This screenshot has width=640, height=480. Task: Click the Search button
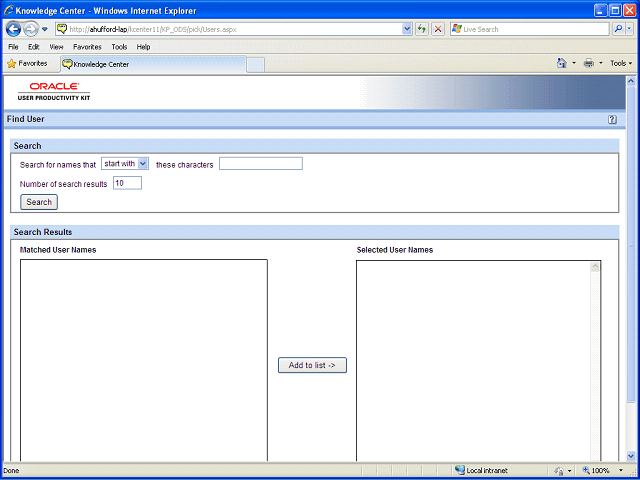coord(39,202)
